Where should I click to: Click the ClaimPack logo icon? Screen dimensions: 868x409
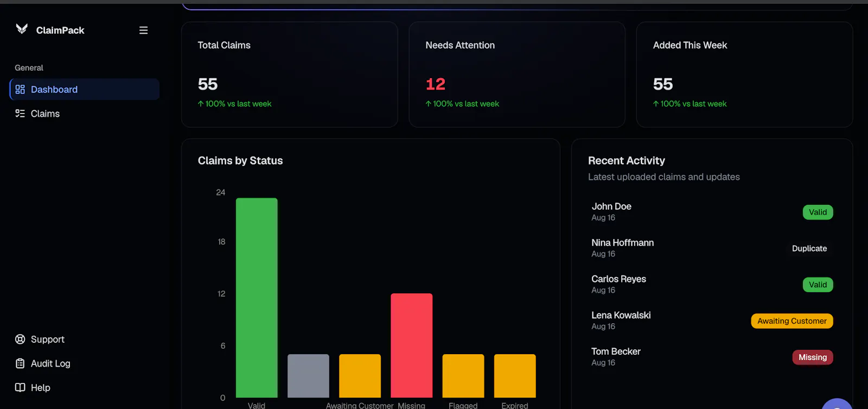point(22,29)
